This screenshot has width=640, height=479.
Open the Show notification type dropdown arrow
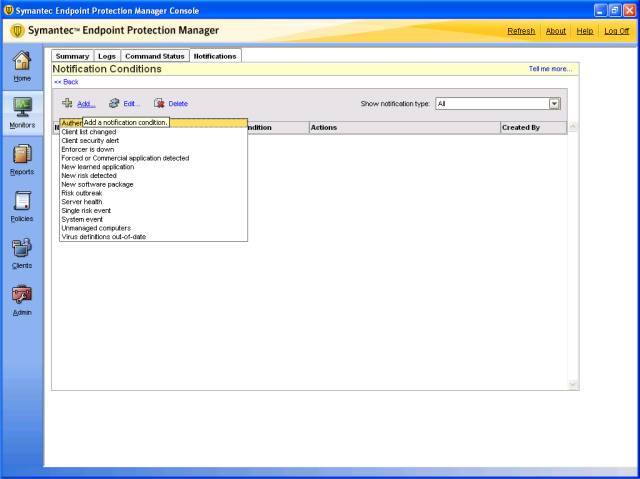click(554, 104)
